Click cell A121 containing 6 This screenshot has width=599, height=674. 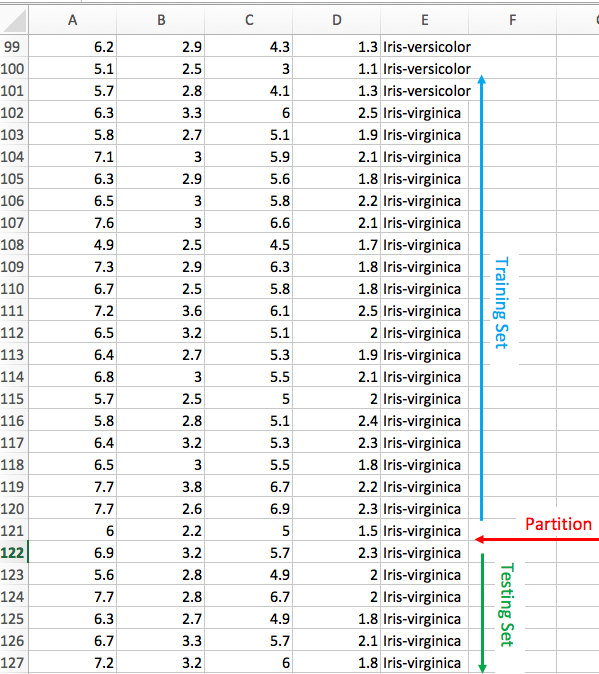73,531
